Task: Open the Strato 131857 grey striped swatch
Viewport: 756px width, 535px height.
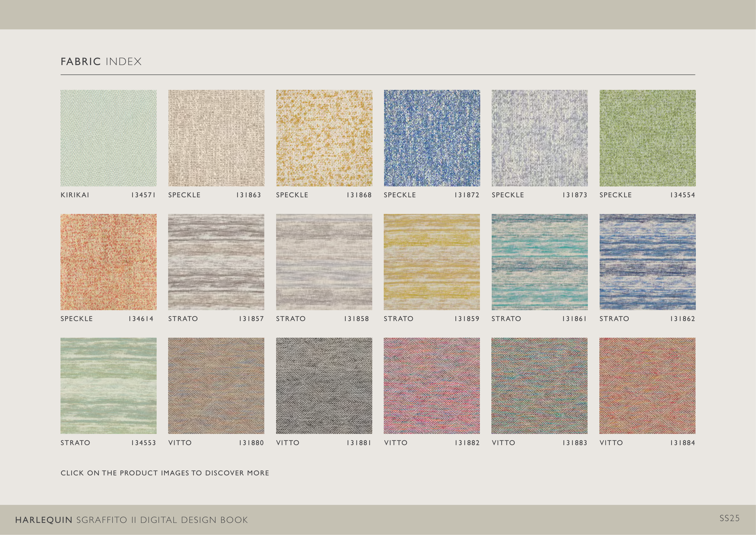Action: (216, 262)
